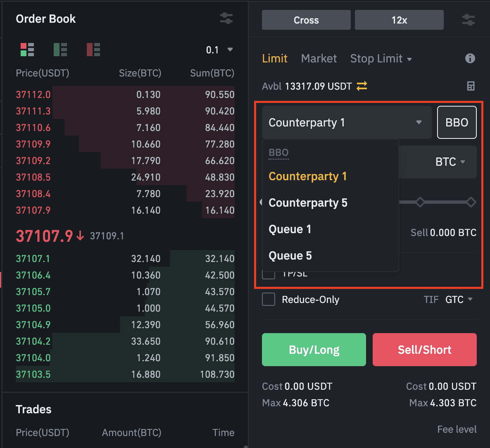
Task: Click the Trades section heading
Action: point(33,409)
